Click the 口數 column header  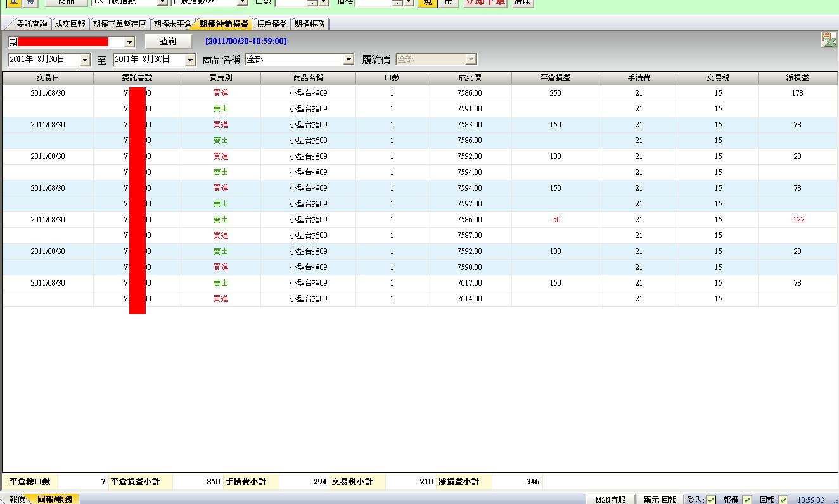[392, 78]
